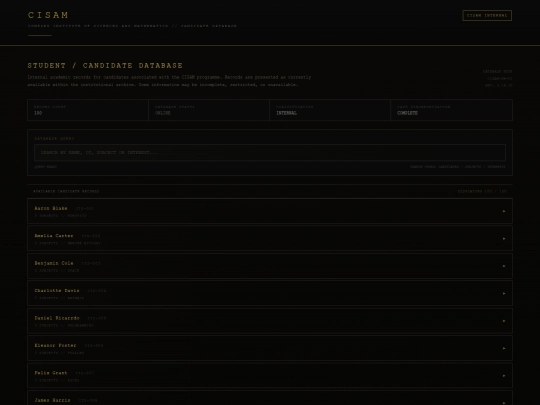Click the Student / Candidate Database heading
540x405 pixels.
[105, 65]
